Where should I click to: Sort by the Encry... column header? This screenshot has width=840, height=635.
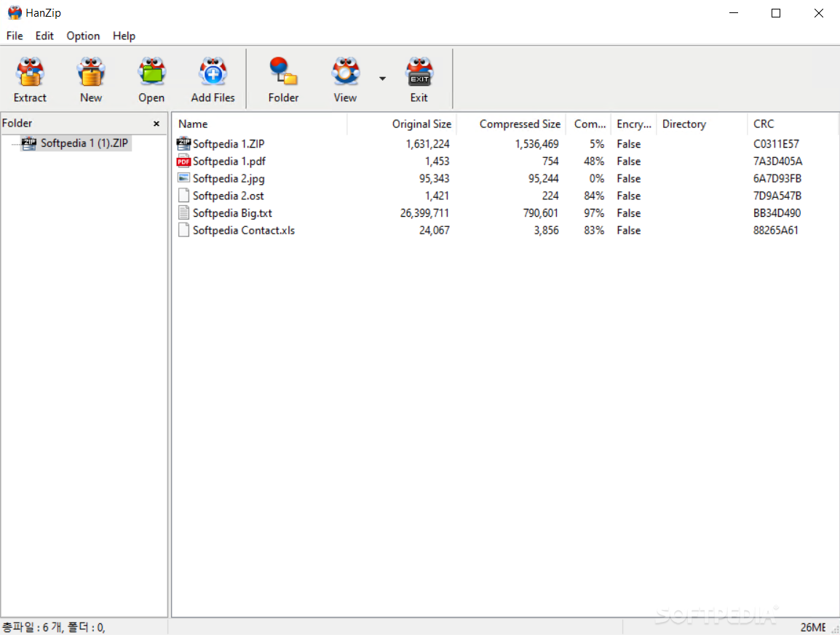pyautogui.click(x=633, y=124)
